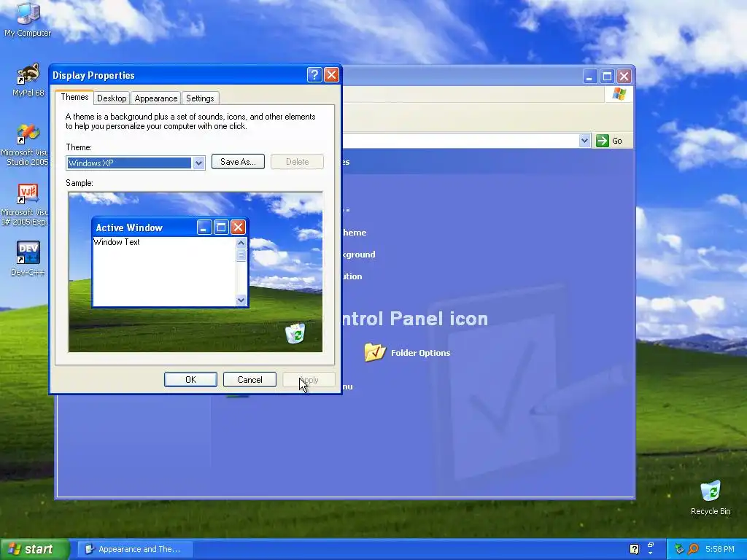Click OK in Display Properties
This screenshot has height=560, width=747.
point(190,379)
